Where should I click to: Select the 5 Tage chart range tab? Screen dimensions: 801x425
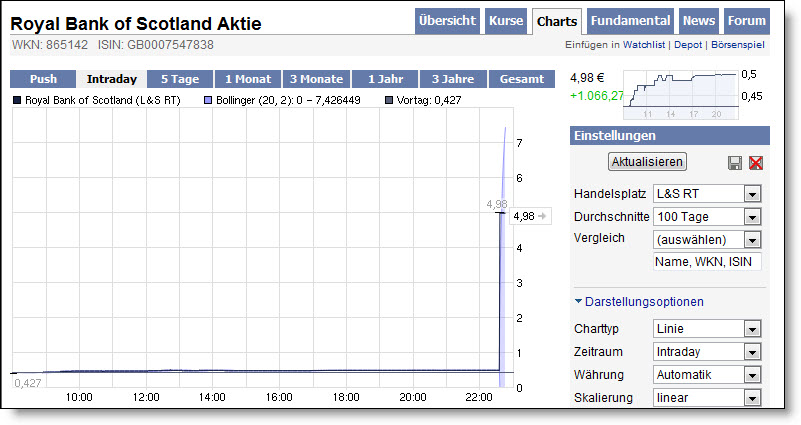(x=180, y=79)
